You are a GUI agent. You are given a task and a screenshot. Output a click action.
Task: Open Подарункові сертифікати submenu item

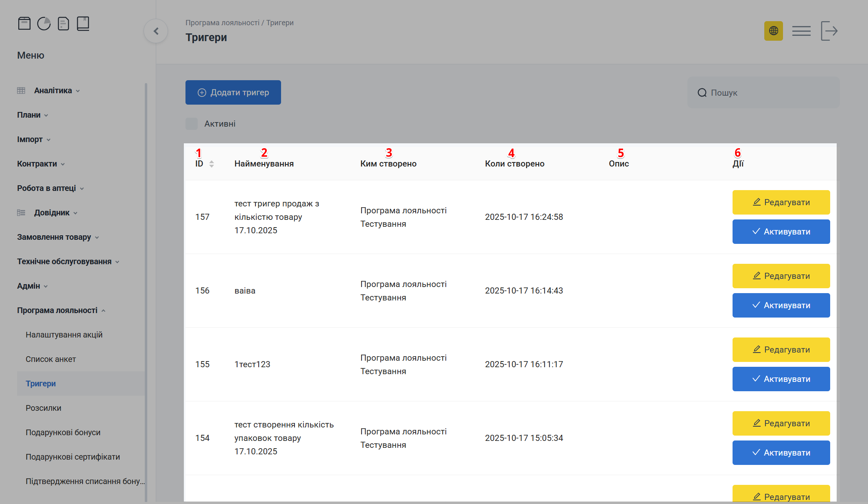(73, 457)
